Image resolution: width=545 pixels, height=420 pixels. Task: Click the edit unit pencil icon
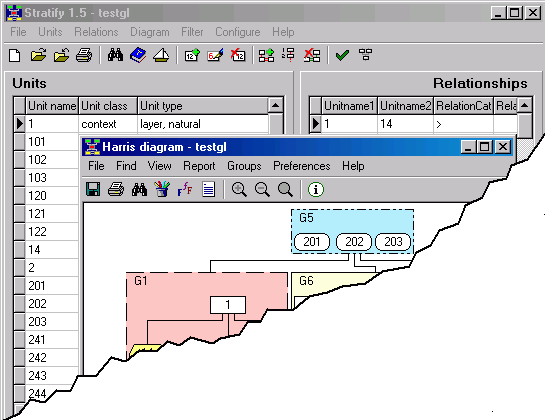(x=215, y=55)
